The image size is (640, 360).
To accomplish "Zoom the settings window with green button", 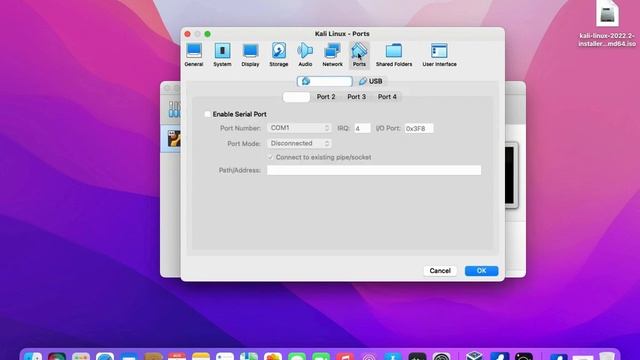I will click(207, 34).
